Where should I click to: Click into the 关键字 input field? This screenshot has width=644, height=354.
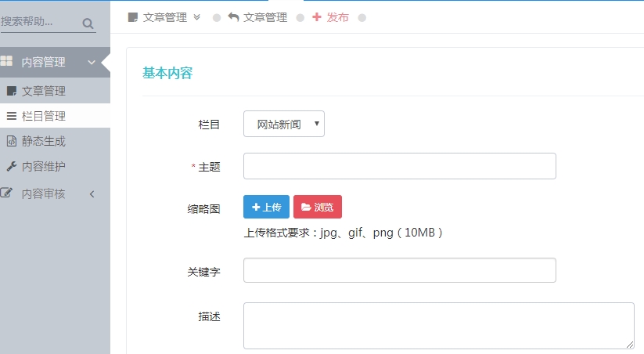tap(399, 270)
